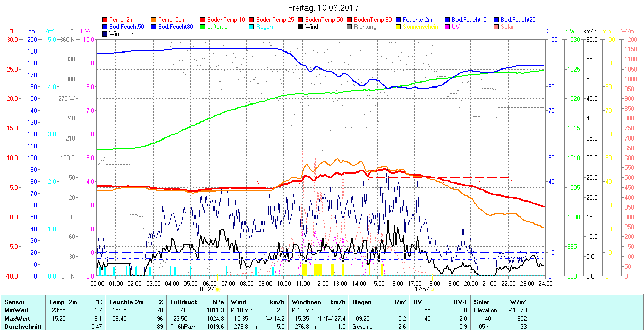This screenshot has height=330, width=644.
Task: Click the gray Richtung legend label
Action: coord(365,27)
